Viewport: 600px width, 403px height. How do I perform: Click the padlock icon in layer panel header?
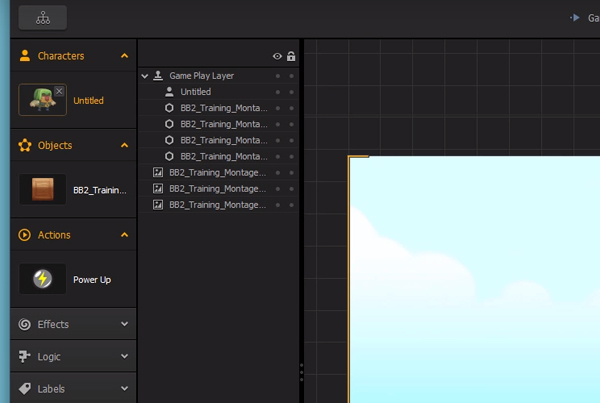[291, 56]
